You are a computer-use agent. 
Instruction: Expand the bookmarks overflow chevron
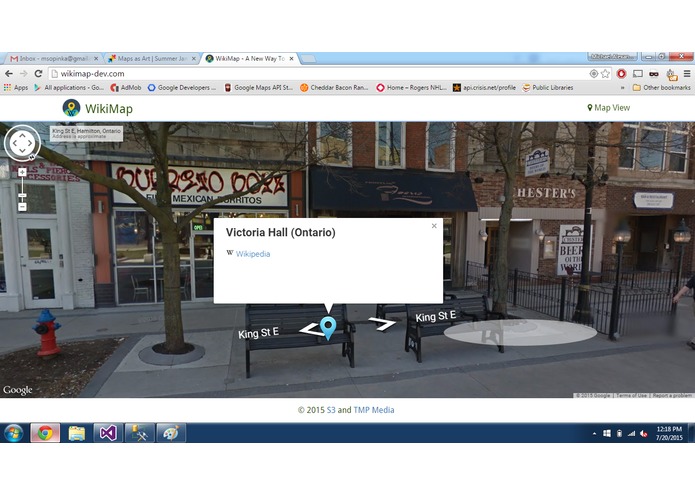(623, 88)
